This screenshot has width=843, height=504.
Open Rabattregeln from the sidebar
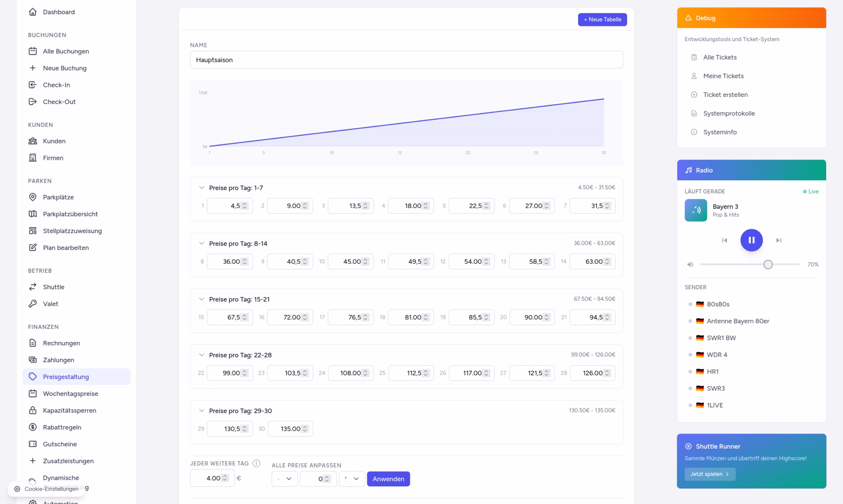pyautogui.click(x=76, y=428)
